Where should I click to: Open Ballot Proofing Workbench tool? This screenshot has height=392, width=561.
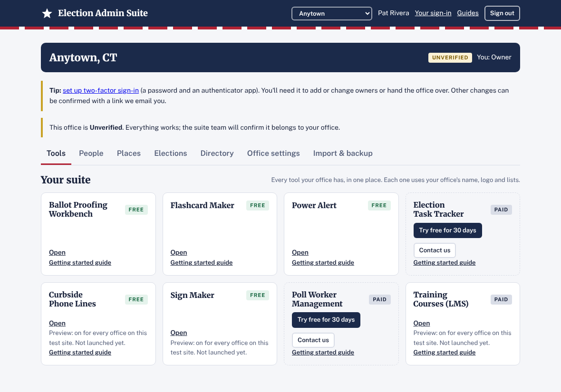pyautogui.click(x=57, y=252)
